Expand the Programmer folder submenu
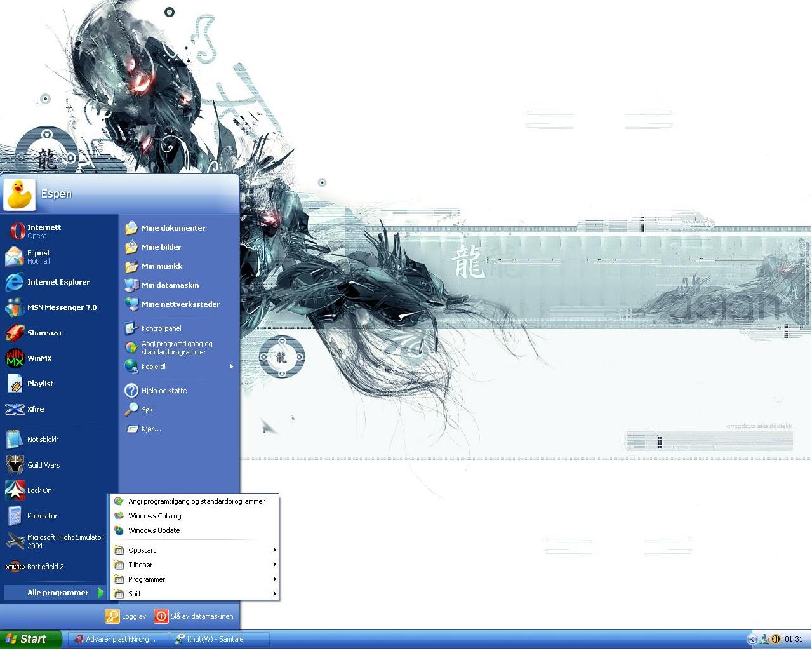 pos(195,579)
